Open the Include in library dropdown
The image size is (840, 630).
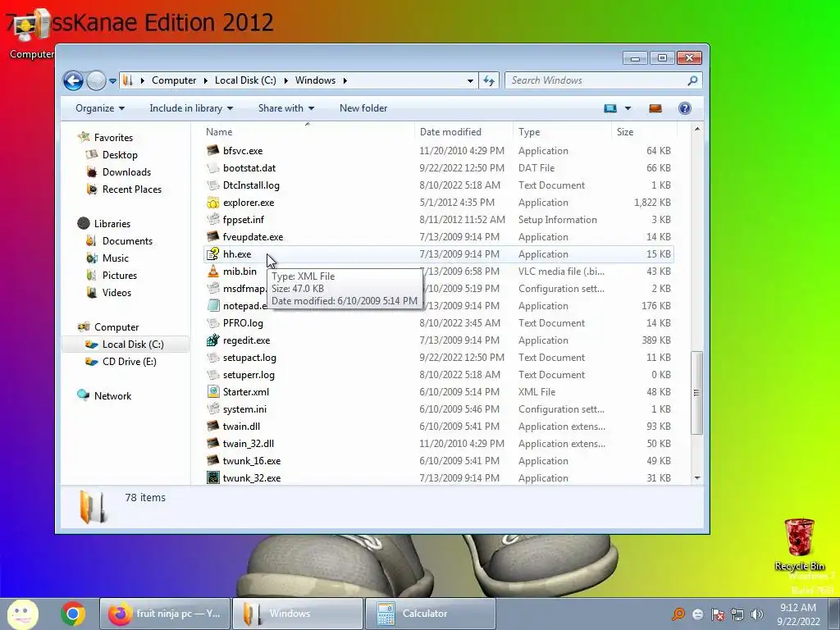tap(191, 108)
